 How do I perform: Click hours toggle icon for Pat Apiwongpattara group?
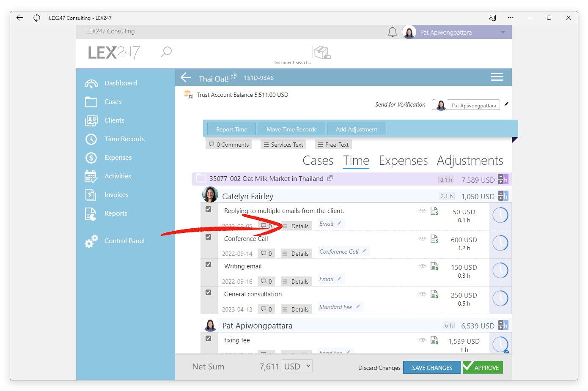(503, 325)
